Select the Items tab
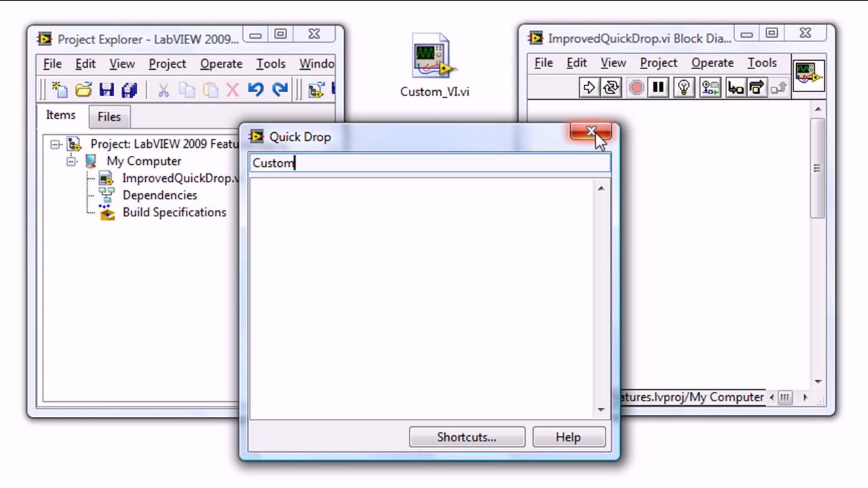Image resolution: width=868 pixels, height=488 pixels. [x=61, y=115]
